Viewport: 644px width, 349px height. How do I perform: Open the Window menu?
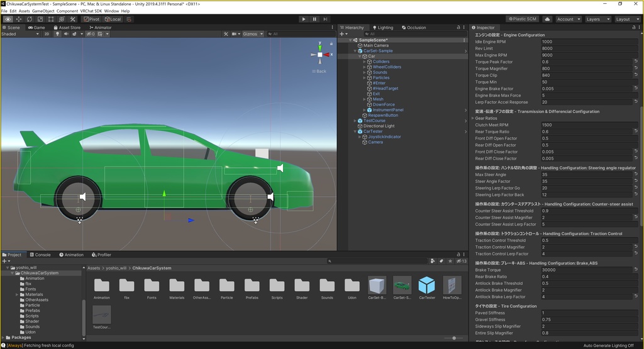click(x=111, y=11)
